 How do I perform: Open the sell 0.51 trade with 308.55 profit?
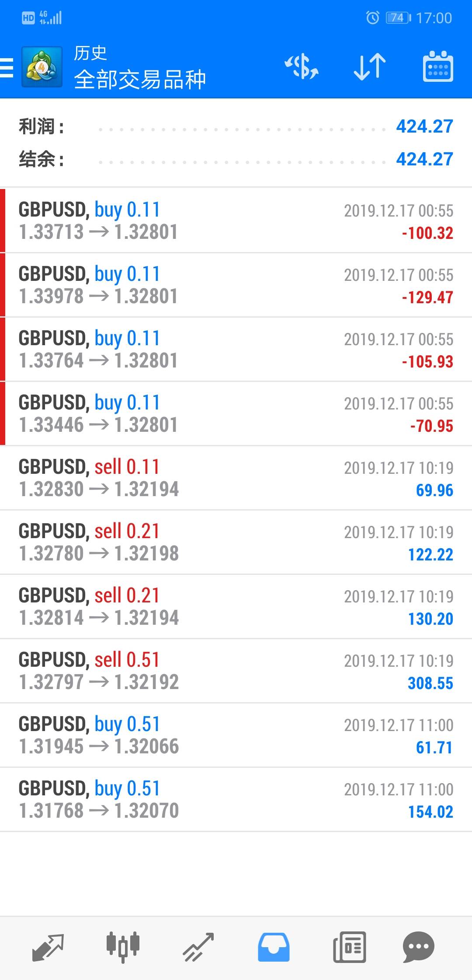point(236,671)
